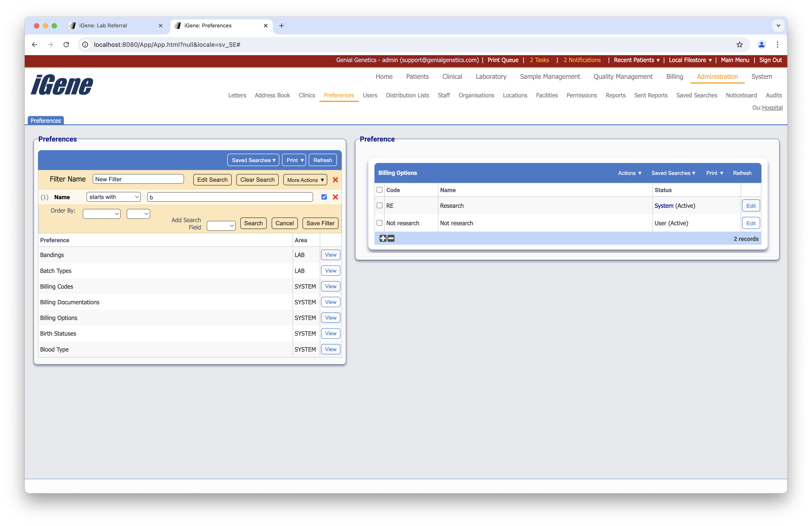Bookmark the page using the star icon
Viewport: 812px width, 526px height.
(x=739, y=45)
